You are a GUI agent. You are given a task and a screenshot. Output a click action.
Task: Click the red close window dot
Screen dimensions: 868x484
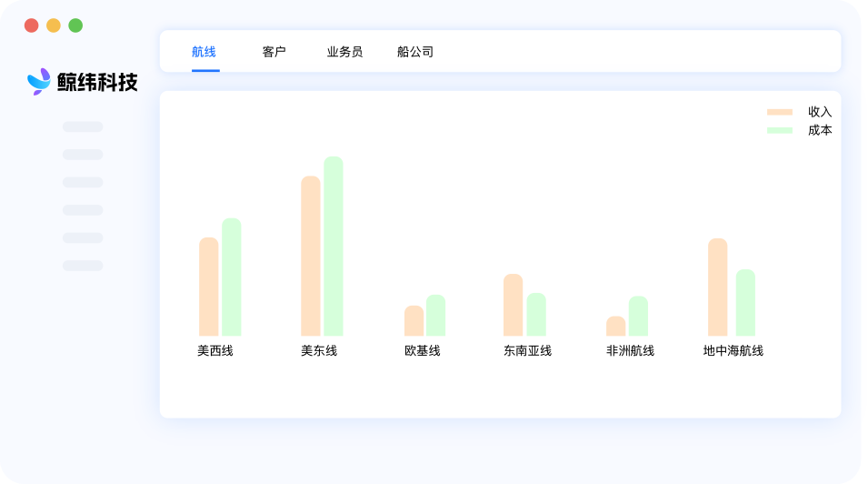pyautogui.click(x=32, y=25)
